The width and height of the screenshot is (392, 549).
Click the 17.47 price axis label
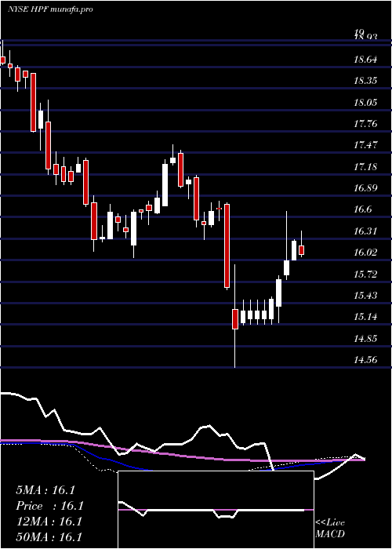[x=365, y=145]
